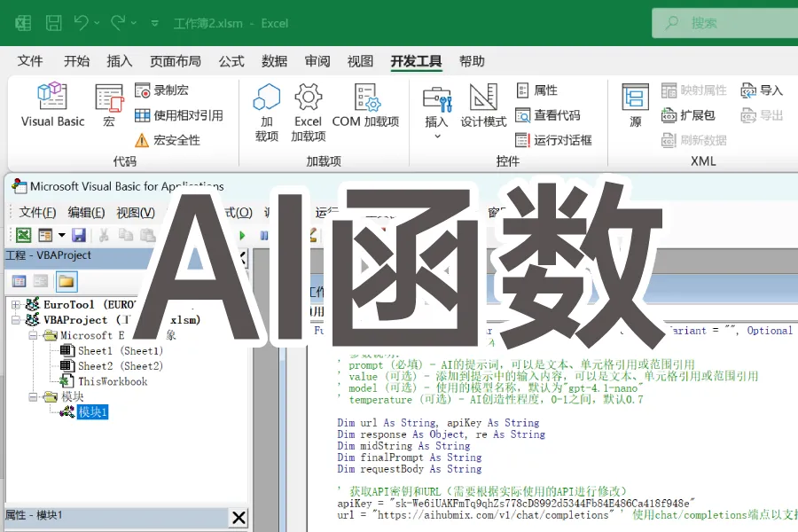Click the 导出 export icon in XML group
Image resolution: width=798 pixels, height=532 pixels.
pyautogui.click(x=760, y=114)
